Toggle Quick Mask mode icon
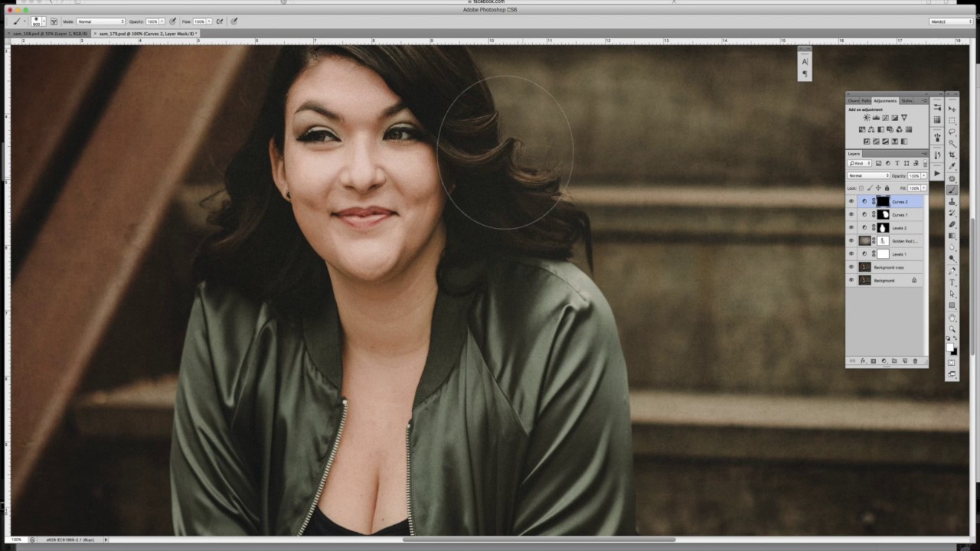The height and width of the screenshot is (551, 980). click(952, 364)
